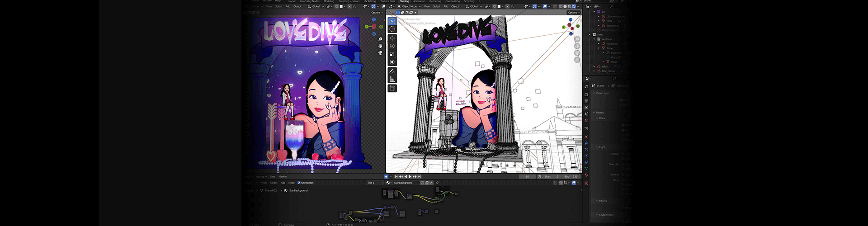Toggle node editor overlay button
This screenshot has height=226, width=868.
coord(574,183)
